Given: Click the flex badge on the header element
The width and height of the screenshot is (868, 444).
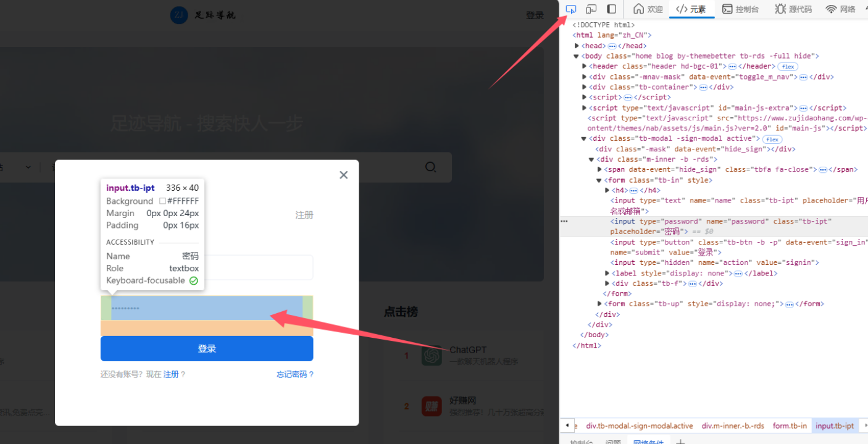Looking at the screenshot, I should tap(787, 67).
